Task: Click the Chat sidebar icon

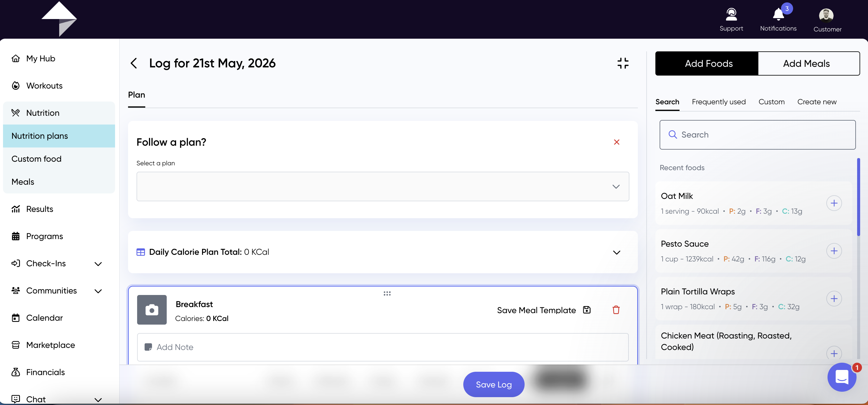Action: (x=15, y=399)
